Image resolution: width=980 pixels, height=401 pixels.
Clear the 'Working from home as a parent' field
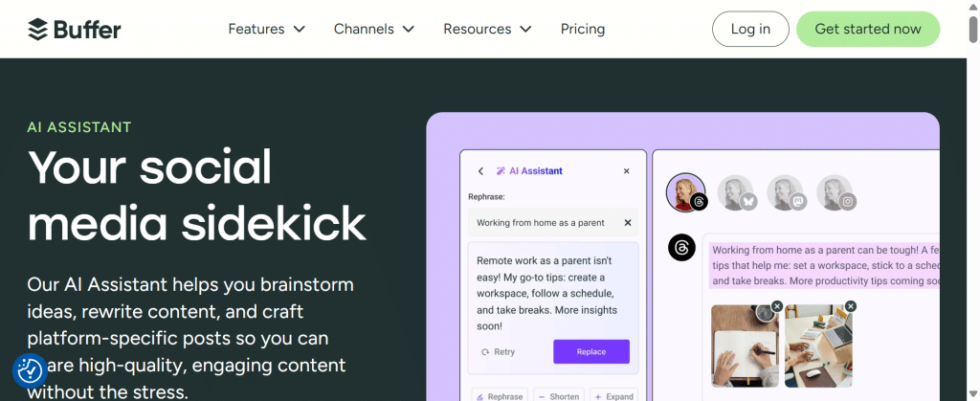[628, 222]
